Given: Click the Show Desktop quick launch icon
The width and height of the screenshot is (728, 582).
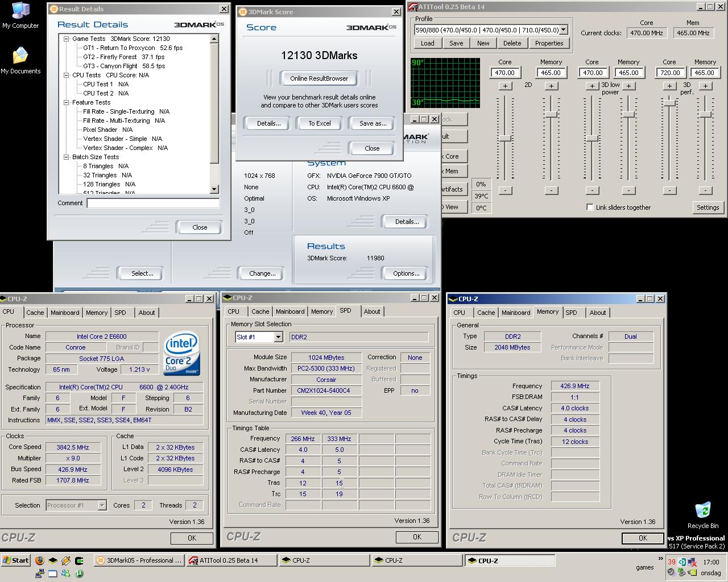Looking at the screenshot, I should tap(53, 573).
